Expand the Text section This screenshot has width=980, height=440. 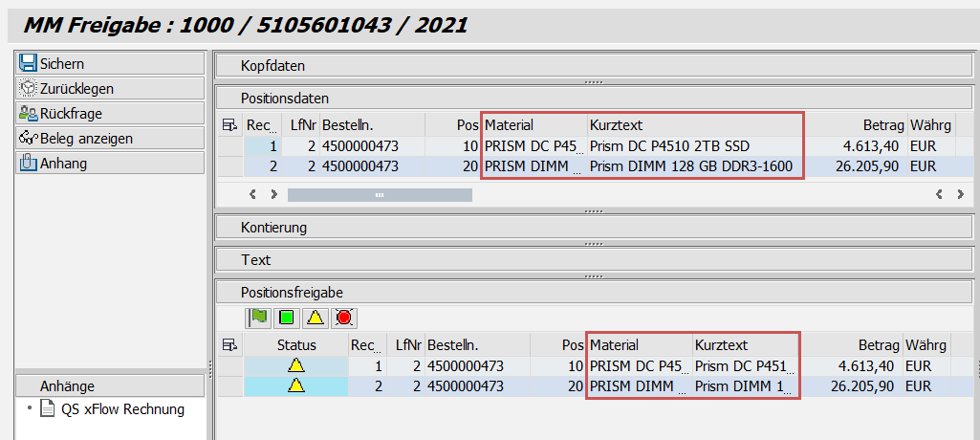pyautogui.click(x=595, y=259)
